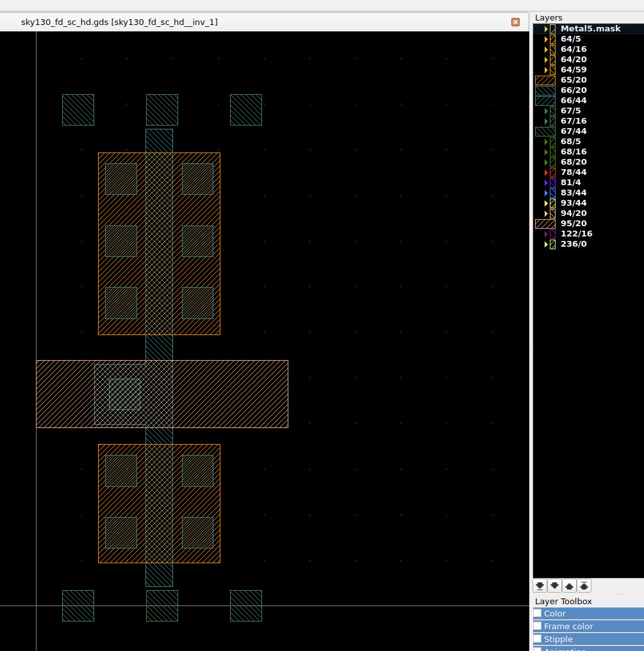Move selected layer up one position

(569, 586)
